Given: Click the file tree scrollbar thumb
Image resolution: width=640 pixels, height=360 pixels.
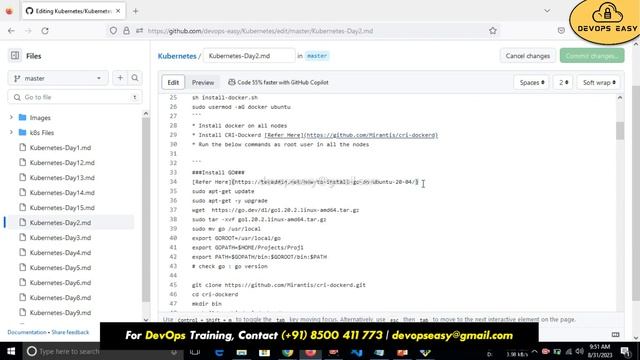Looking at the screenshot, I should click(146, 209).
